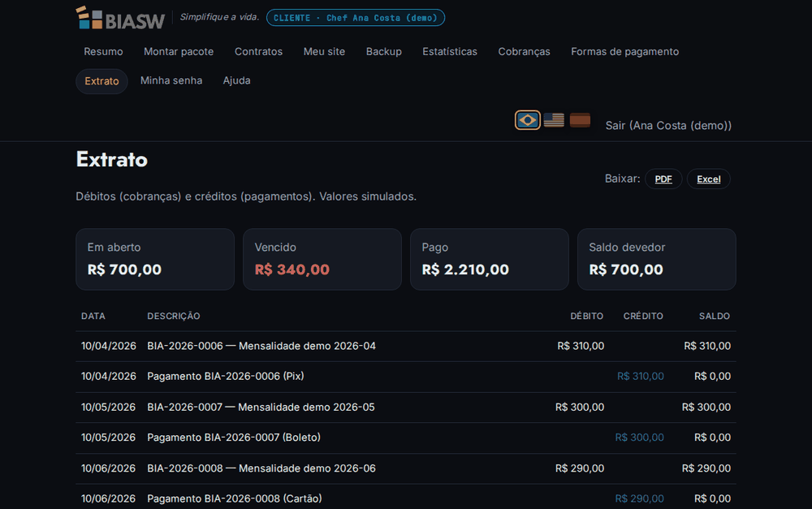This screenshot has height=509, width=812.
Task: Open Minha senha
Action: 171,81
